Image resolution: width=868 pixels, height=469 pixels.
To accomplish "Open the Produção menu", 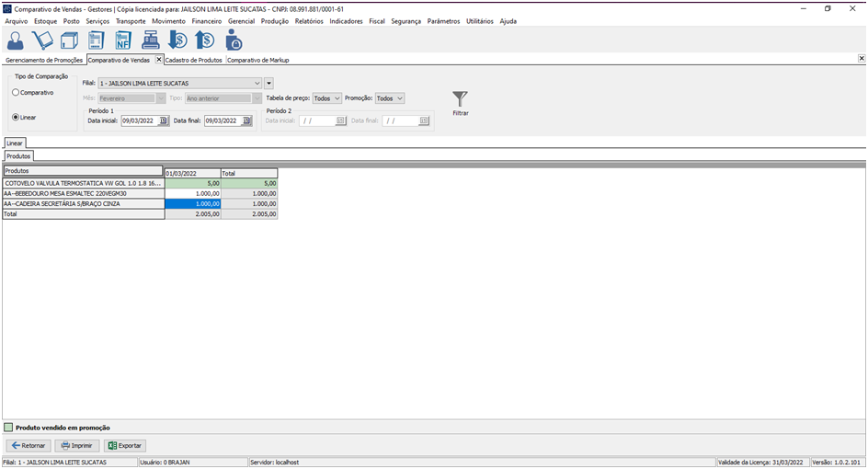I will click(275, 21).
